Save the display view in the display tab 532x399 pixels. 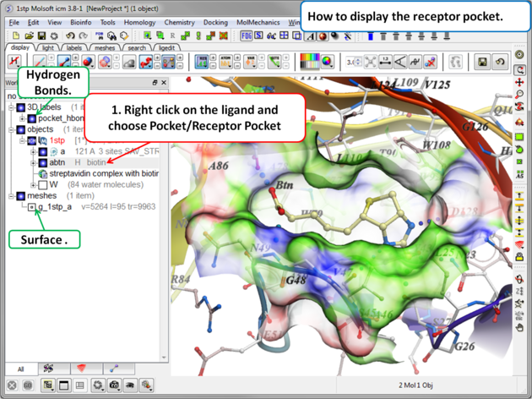tap(482, 63)
